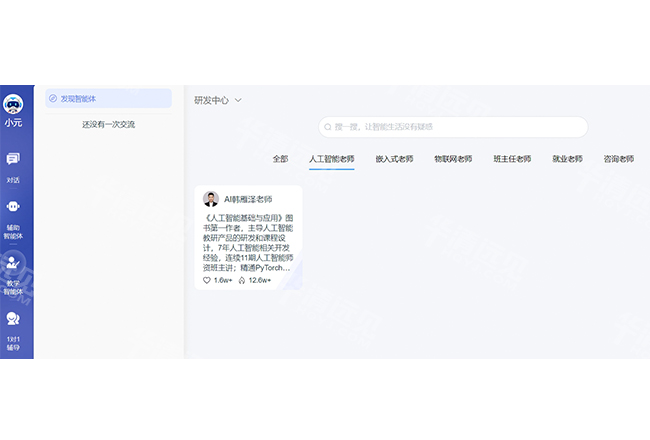
Task: Click into the search input field
Action: tap(455, 127)
